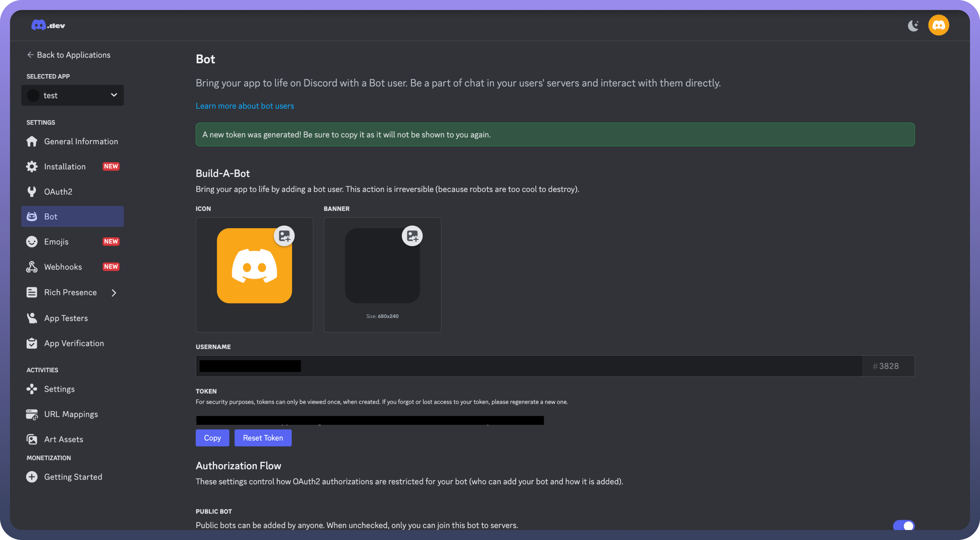Click upload image icon on bot icon

(x=284, y=236)
